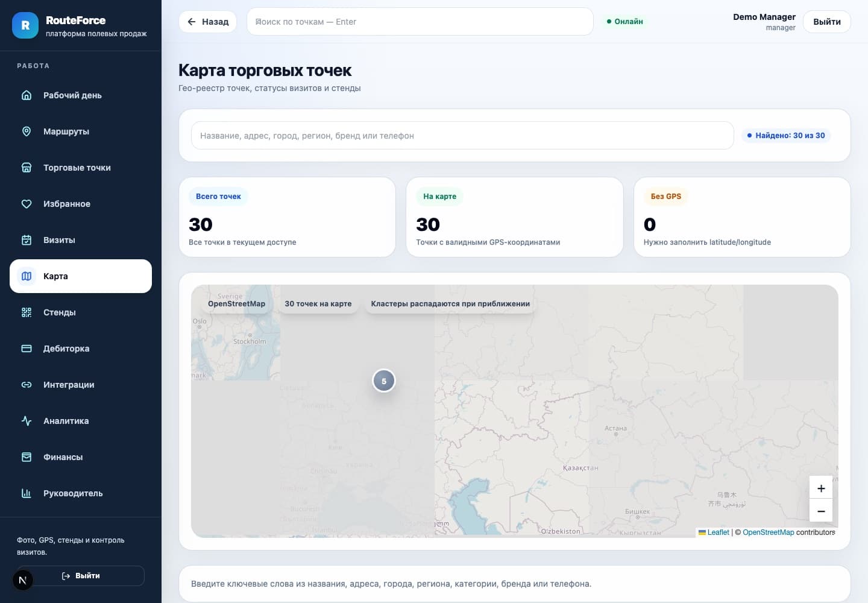Click the Введите ключевые слова hint text
The width and height of the screenshot is (868, 603).
point(391,584)
